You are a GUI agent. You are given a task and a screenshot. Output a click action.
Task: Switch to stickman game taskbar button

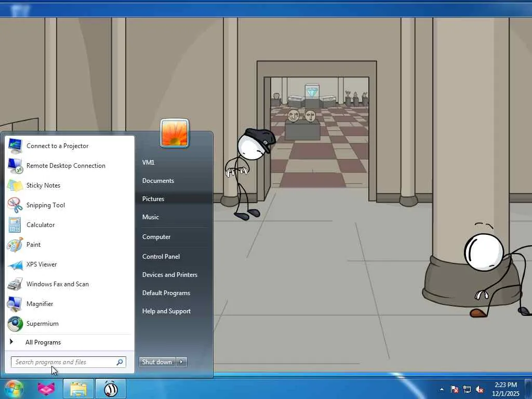pyautogui.click(x=111, y=389)
